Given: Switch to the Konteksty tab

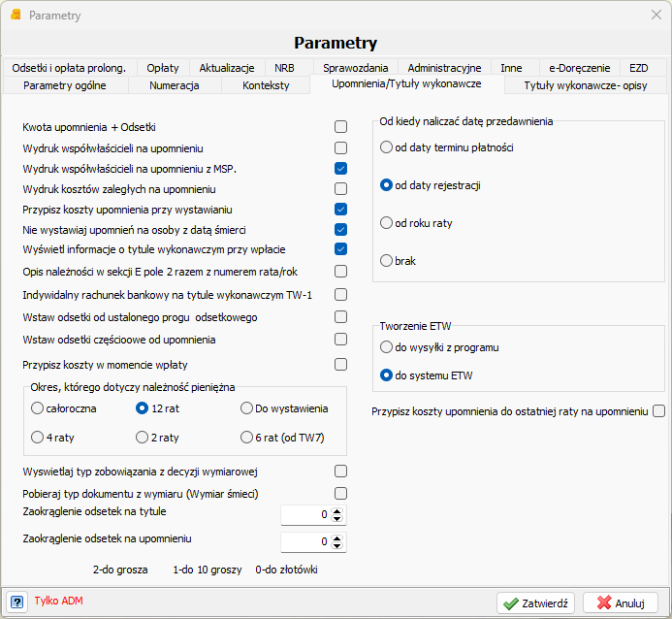Looking at the screenshot, I should (266, 85).
